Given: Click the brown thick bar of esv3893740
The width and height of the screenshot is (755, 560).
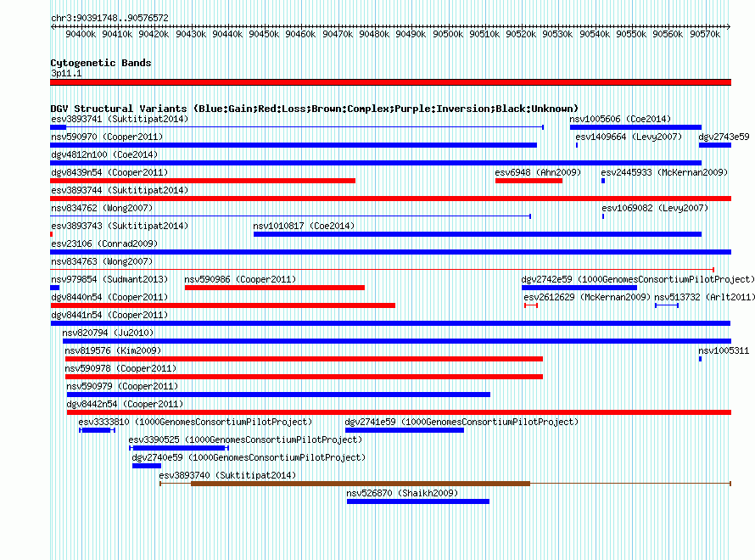Looking at the screenshot, I should click(361, 484).
